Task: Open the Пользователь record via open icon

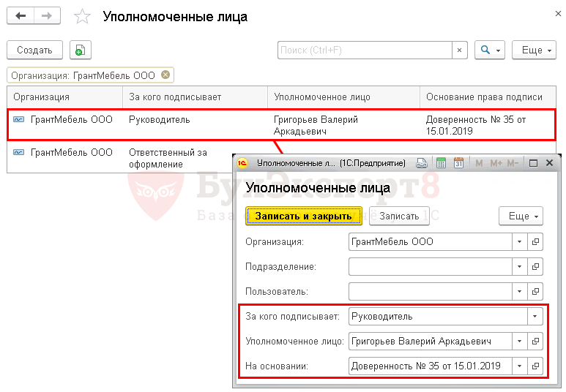Action: coord(535,291)
